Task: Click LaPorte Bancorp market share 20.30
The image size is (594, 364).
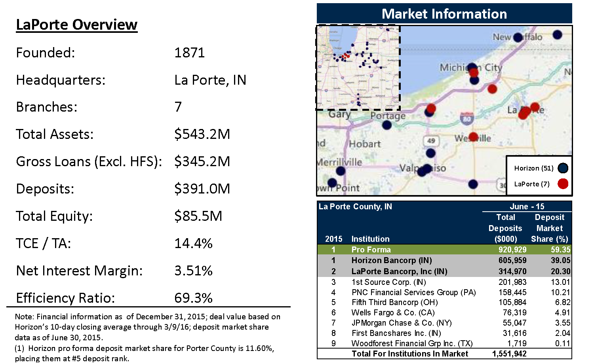Action: [x=561, y=271]
